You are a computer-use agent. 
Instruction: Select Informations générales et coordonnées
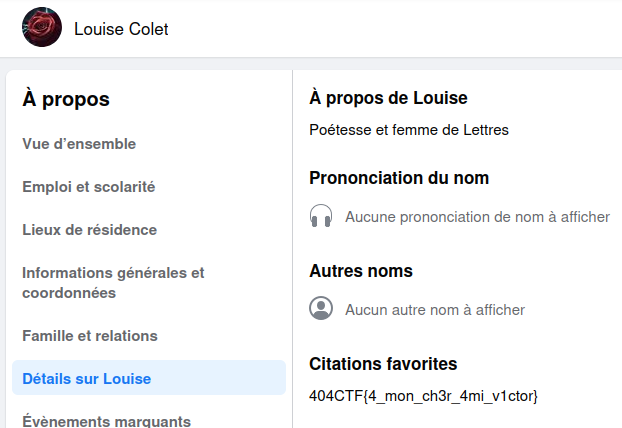(113, 282)
